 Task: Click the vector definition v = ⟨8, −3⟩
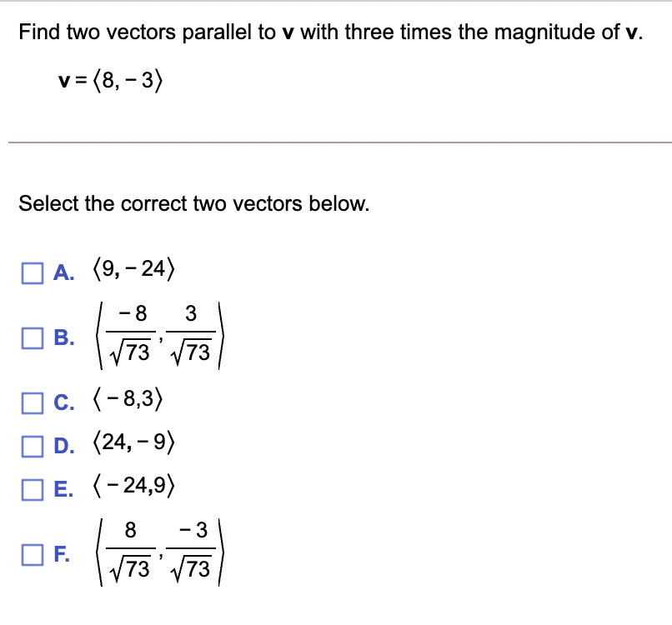pyautogui.click(x=110, y=80)
